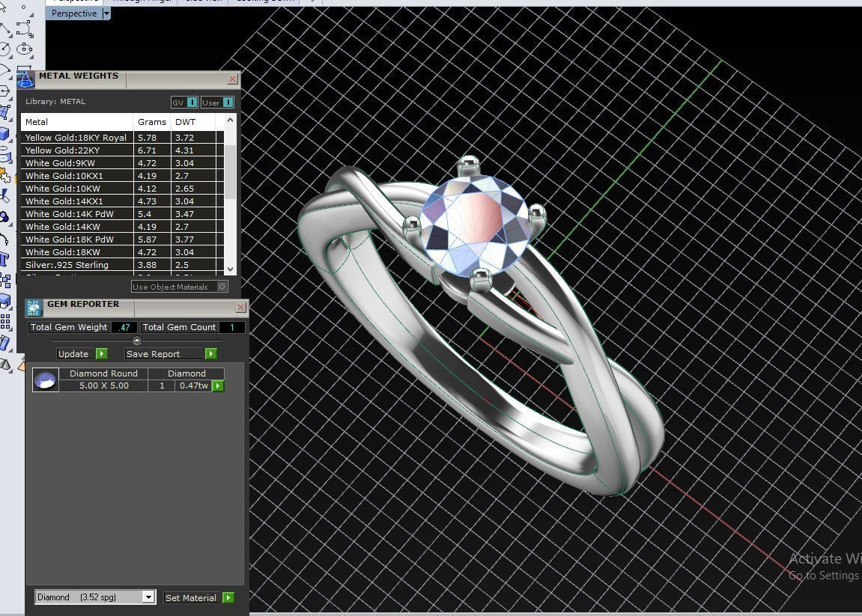Viewport: 862px width, 616px height.
Task: Click the Set Material button
Action: pos(191,597)
